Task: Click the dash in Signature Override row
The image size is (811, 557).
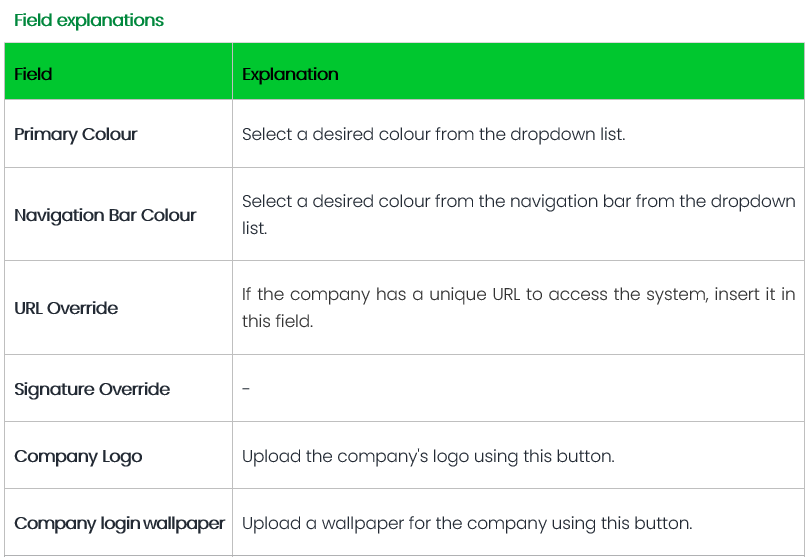Action: pyautogui.click(x=246, y=389)
